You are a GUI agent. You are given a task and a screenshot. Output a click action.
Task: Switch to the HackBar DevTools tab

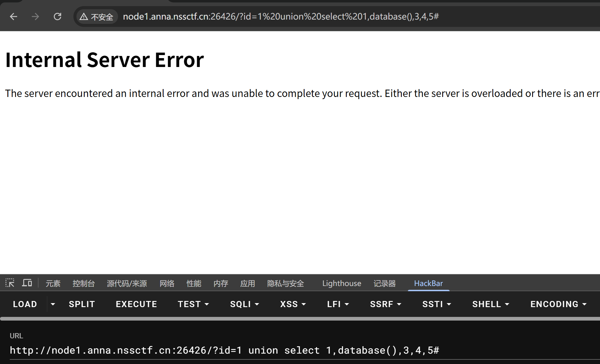point(428,283)
